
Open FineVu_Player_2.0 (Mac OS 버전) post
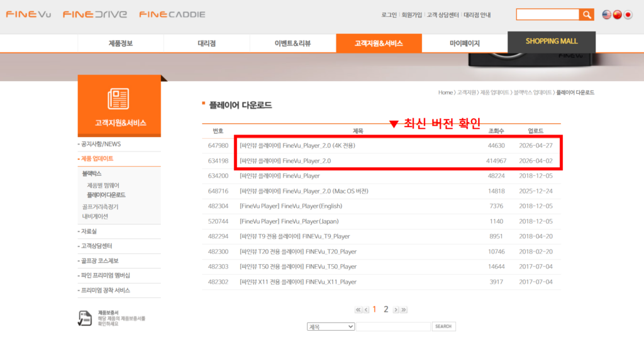304,191
